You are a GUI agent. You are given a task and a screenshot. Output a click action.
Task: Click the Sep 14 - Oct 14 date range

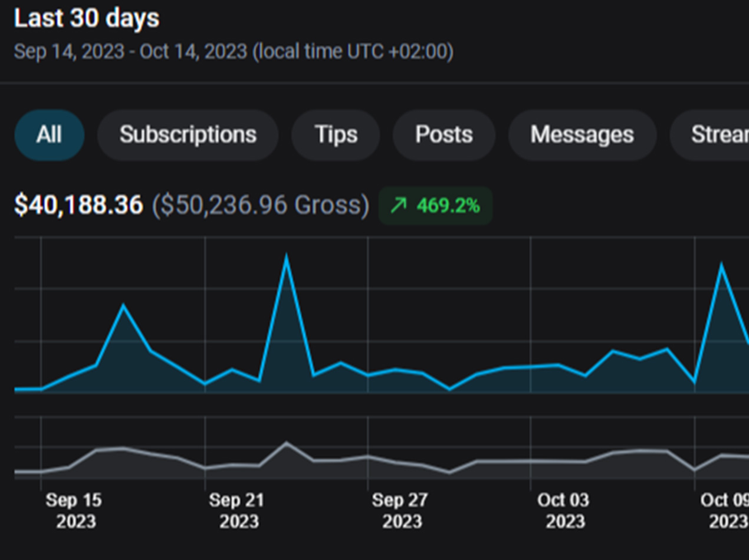233,51
